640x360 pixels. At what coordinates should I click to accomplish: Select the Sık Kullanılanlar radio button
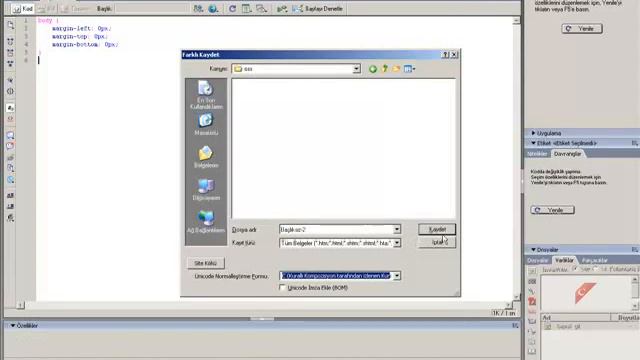click(596, 269)
